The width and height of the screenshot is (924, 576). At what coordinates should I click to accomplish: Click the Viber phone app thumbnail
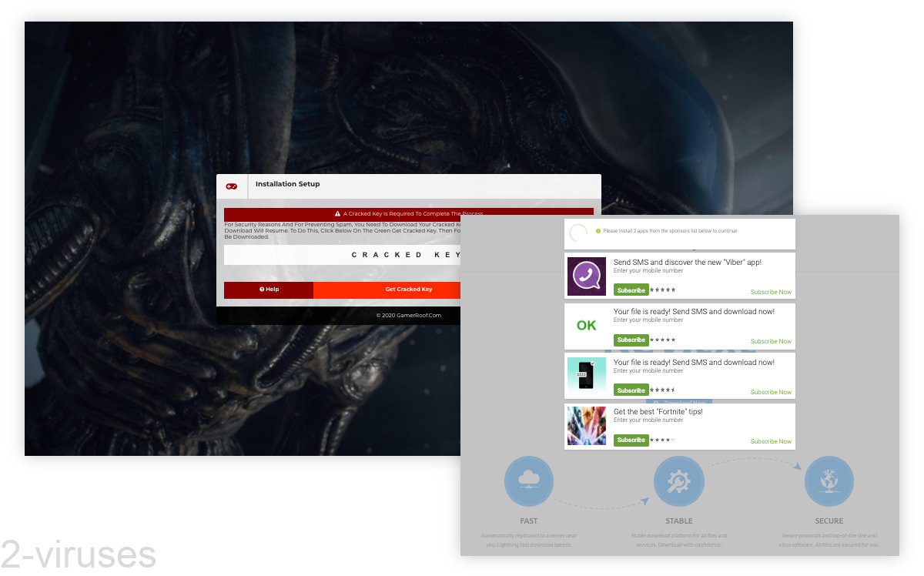tap(587, 276)
